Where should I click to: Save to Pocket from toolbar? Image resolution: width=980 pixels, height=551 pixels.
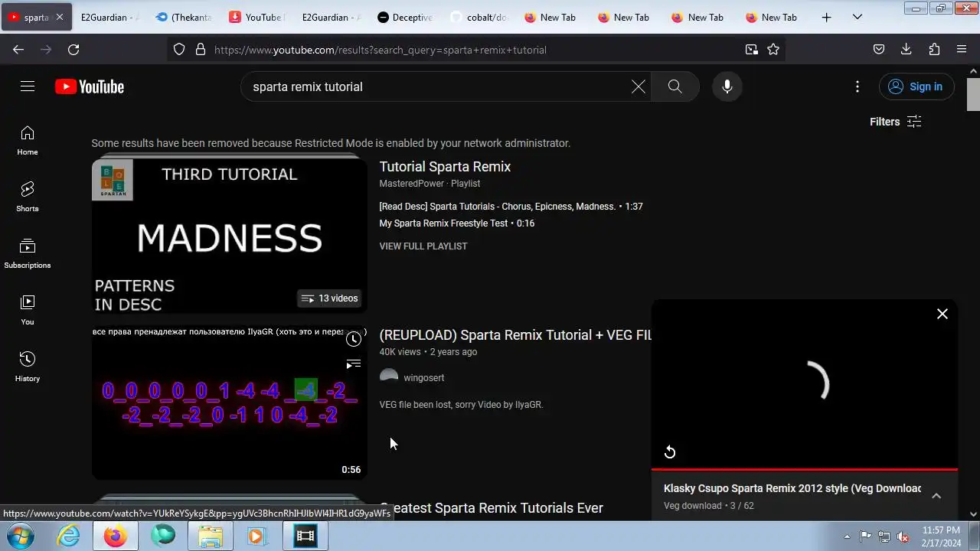879,49
